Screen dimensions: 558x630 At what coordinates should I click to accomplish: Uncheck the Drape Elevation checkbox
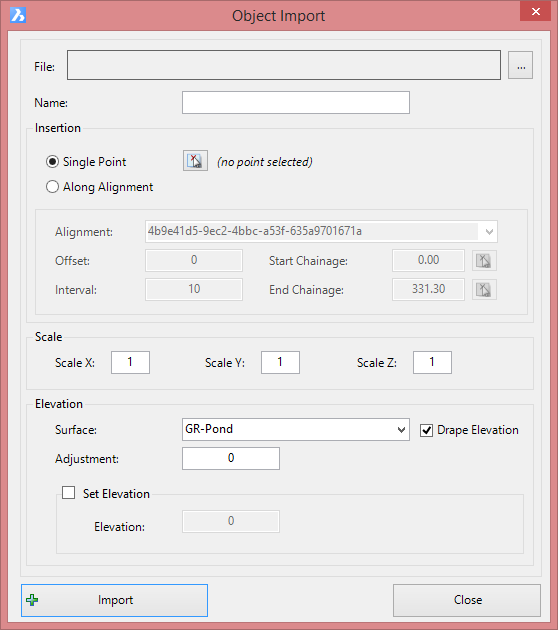pyautogui.click(x=426, y=430)
